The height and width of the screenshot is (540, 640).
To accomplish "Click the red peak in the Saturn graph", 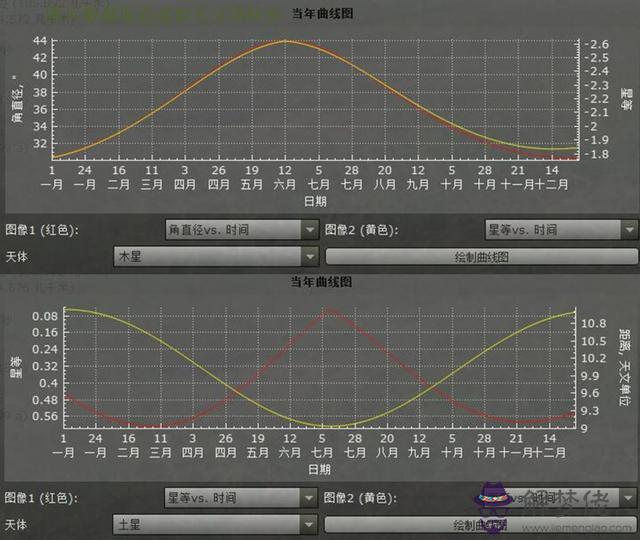I will (325, 309).
